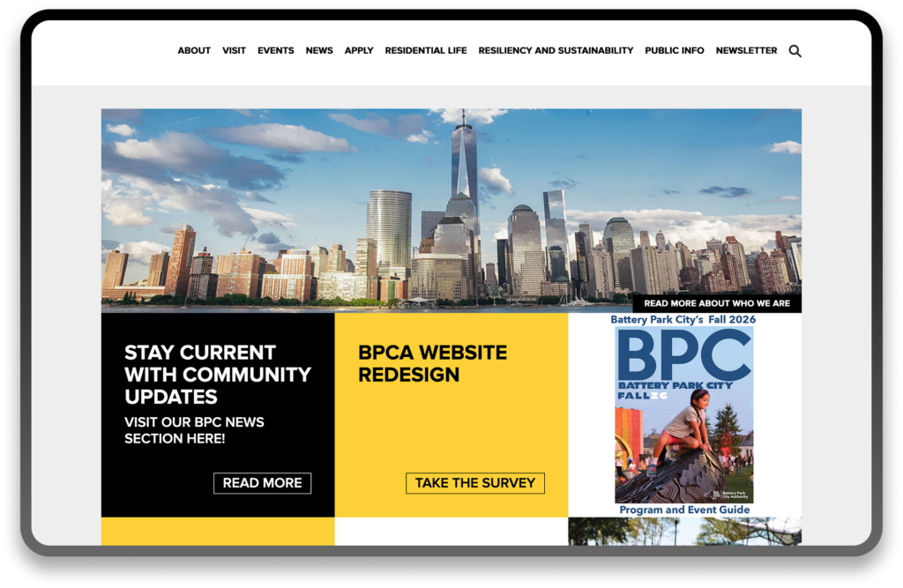Open RESIDENTIAL LIFE menu
This screenshot has width=903, height=588.
(x=426, y=50)
